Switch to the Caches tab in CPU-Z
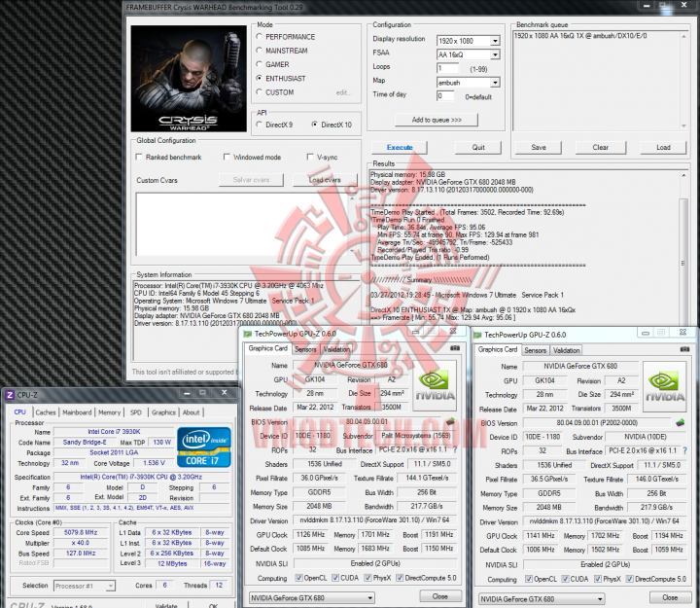Screen dimensions: 700x608 click(x=46, y=412)
